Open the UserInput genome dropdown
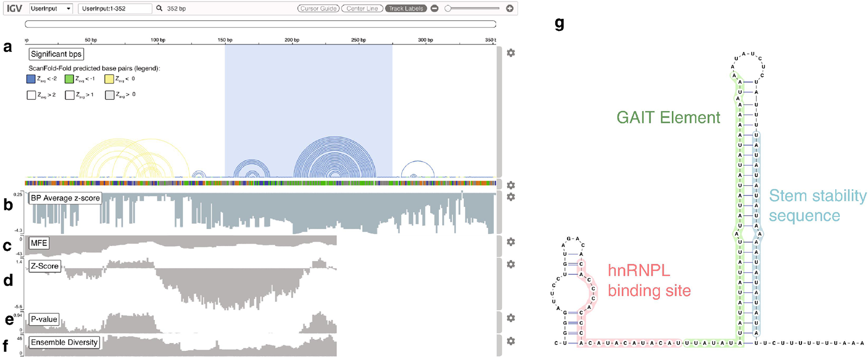The width and height of the screenshot is (868, 357). tap(51, 9)
